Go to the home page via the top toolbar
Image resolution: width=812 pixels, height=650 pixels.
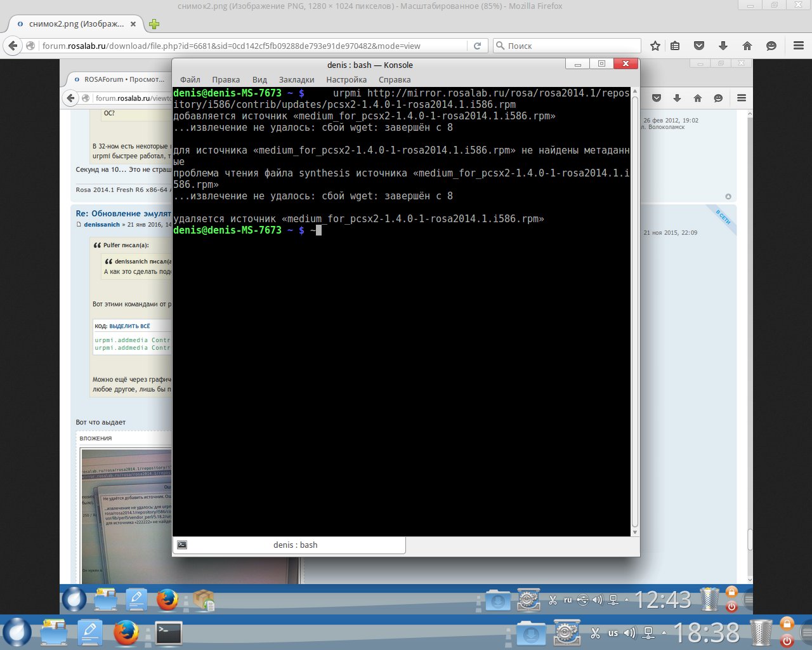click(x=747, y=46)
